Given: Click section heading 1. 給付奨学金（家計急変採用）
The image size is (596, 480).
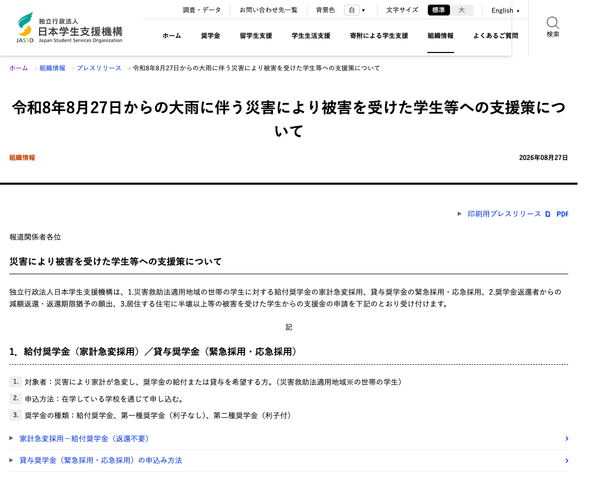Looking at the screenshot, I should click(153, 352).
